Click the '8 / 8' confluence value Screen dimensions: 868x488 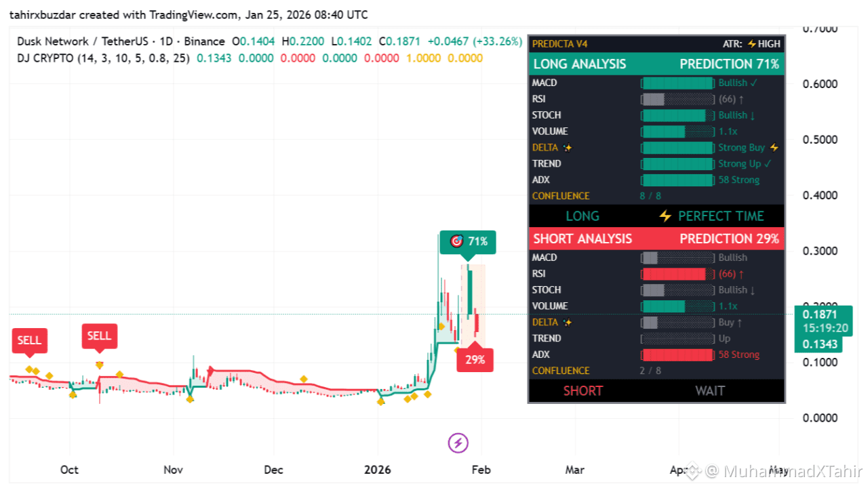pyautogui.click(x=652, y=196)
